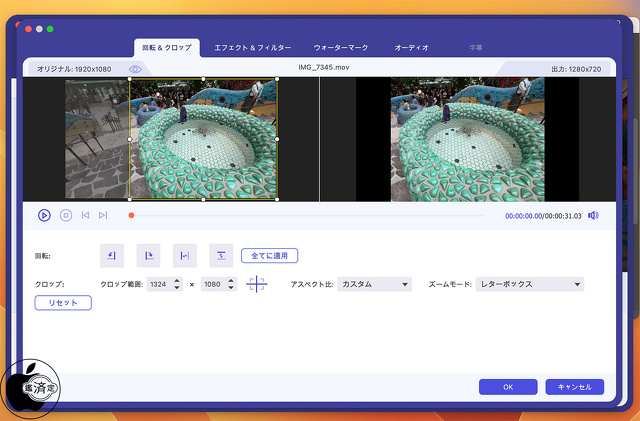Click the crop width field 1324
Screen dimensions: 640x421
[160, 284]
